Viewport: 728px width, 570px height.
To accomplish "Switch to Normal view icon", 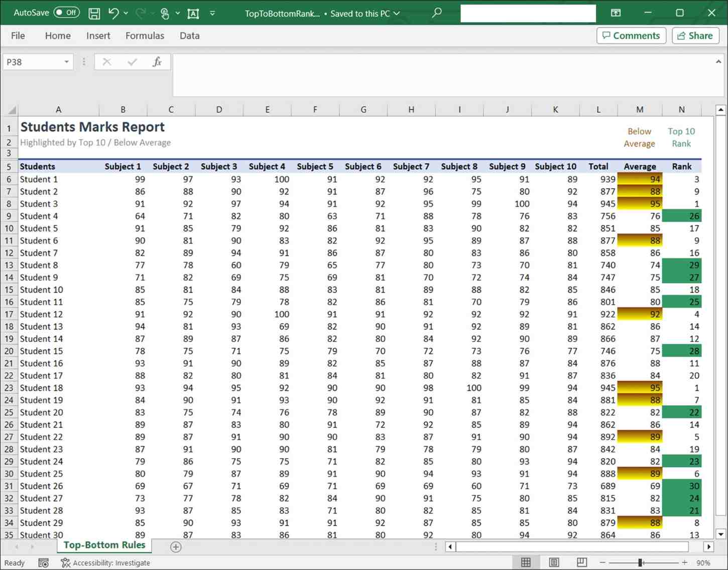I will 526,562.
